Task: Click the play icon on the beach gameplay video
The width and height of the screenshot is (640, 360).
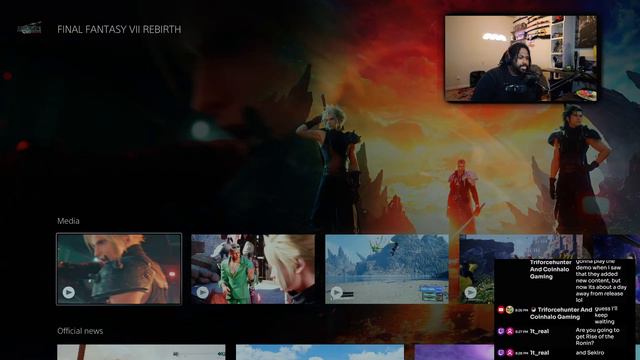Action: coord(337,292)
